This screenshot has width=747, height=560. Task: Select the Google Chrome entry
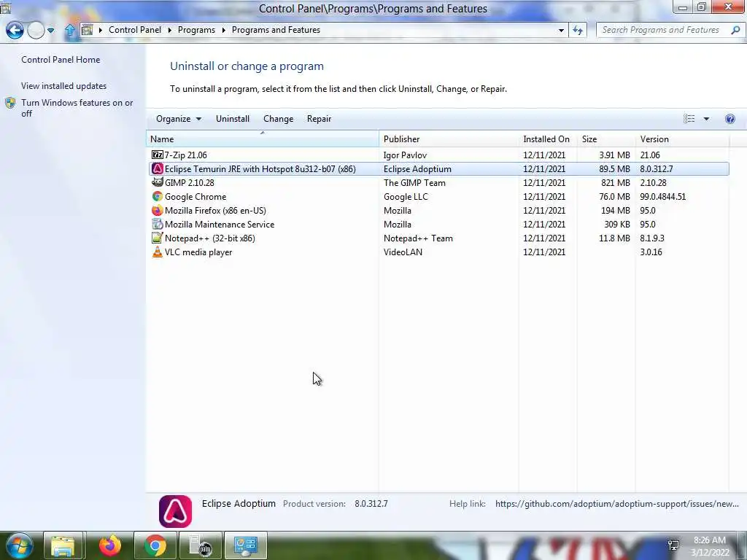[438, 196]
